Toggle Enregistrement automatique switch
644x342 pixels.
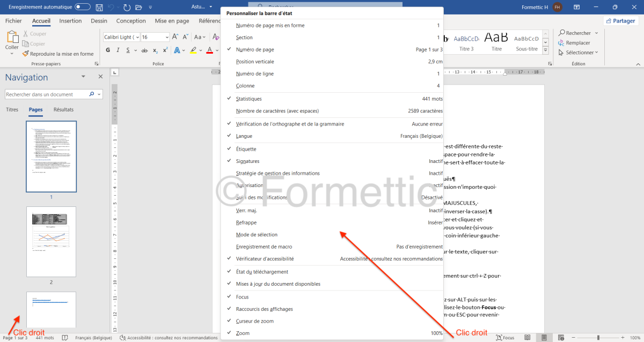83,7
